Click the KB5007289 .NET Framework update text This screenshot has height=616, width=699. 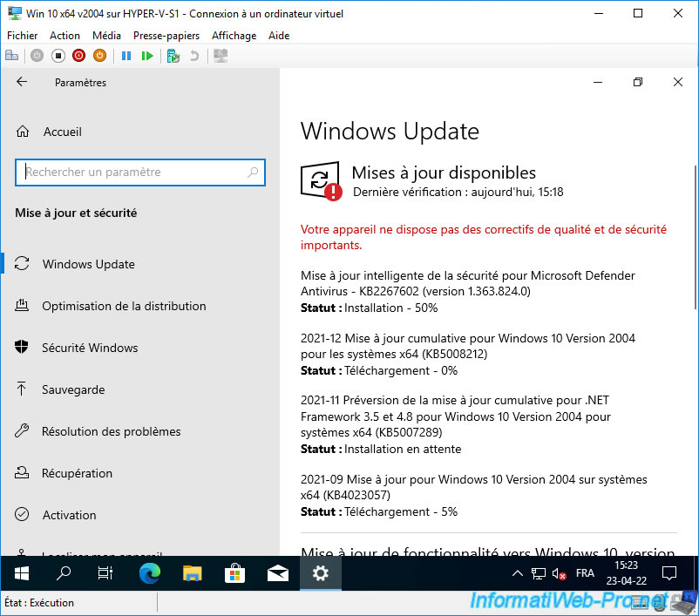point(456,416)
